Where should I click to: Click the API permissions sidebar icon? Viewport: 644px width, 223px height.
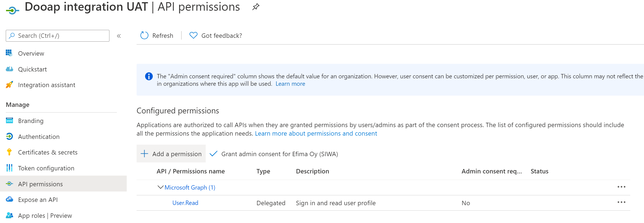click(x=9, y=184)
